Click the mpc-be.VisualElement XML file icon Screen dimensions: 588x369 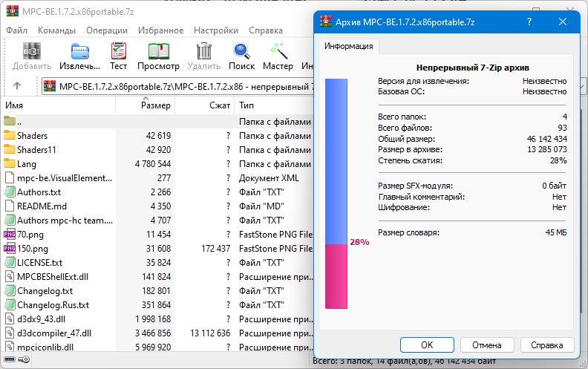coord(10,177)
